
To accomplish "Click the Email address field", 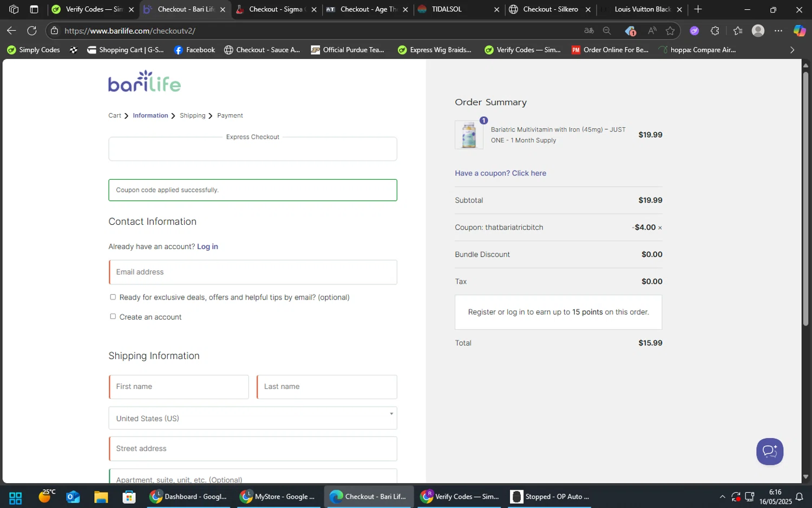I will pyautogui.click(x=253, y=272).
